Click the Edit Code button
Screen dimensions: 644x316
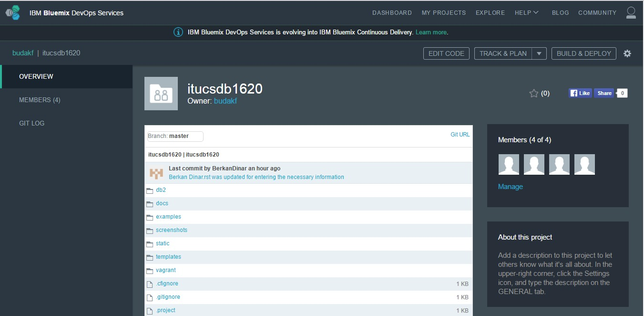(x=446, y=53)
